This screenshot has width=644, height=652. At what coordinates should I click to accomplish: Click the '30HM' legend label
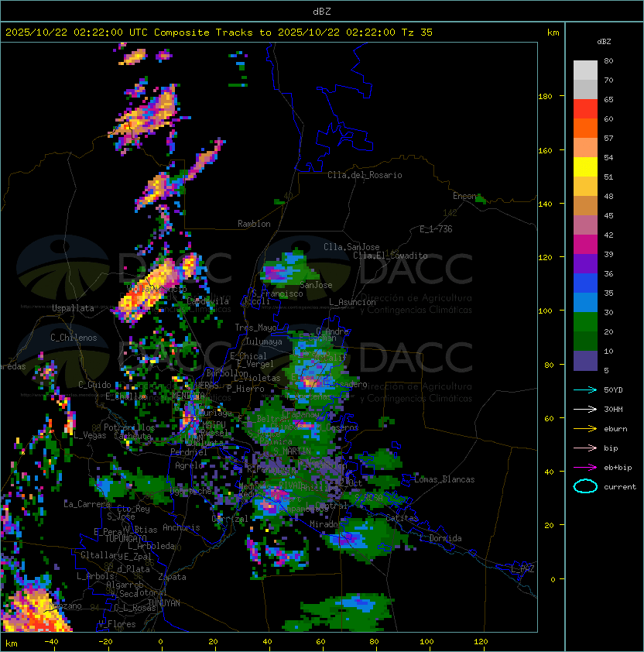pos(613,409)
